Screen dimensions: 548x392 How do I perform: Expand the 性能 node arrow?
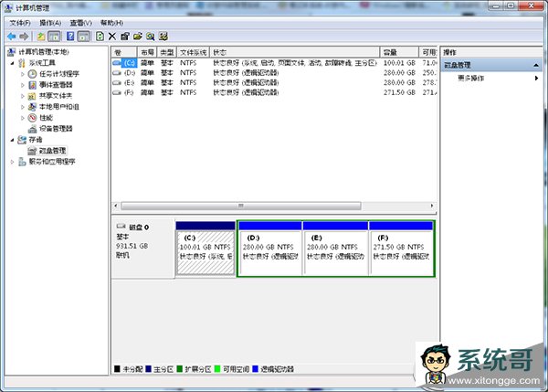pos(23,118)
